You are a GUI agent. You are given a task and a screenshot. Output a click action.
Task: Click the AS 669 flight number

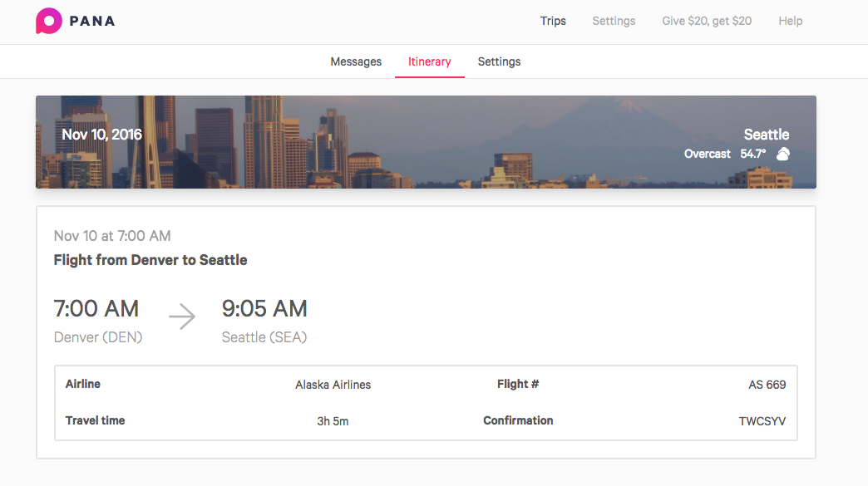tap(767, 385)
